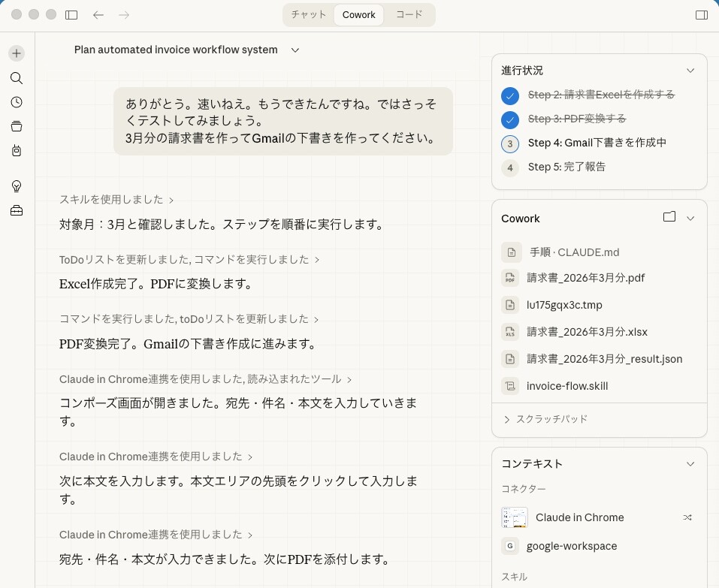Click the google-workspace connector icon
719x588 pixels.
coord(510,546)
